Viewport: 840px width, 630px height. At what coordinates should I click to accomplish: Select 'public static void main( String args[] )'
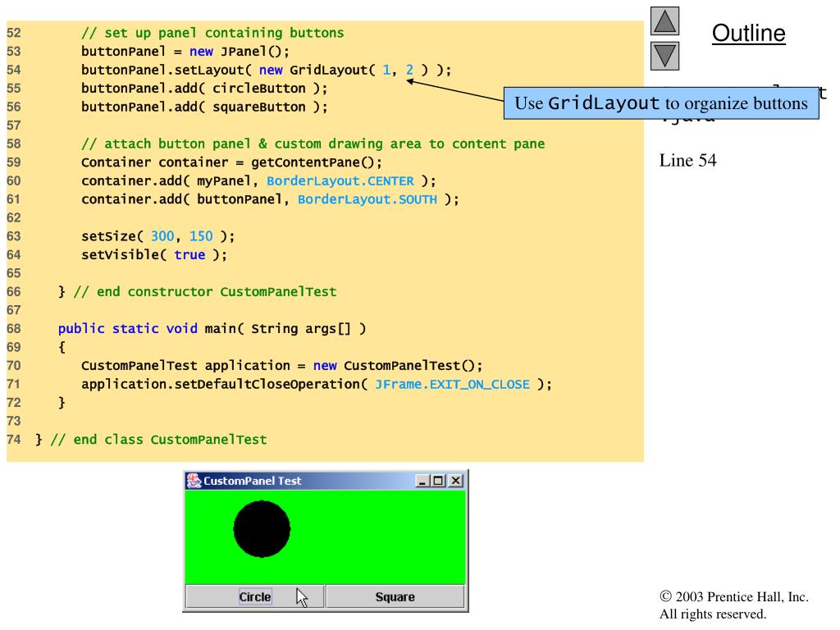tap(212, 329)
